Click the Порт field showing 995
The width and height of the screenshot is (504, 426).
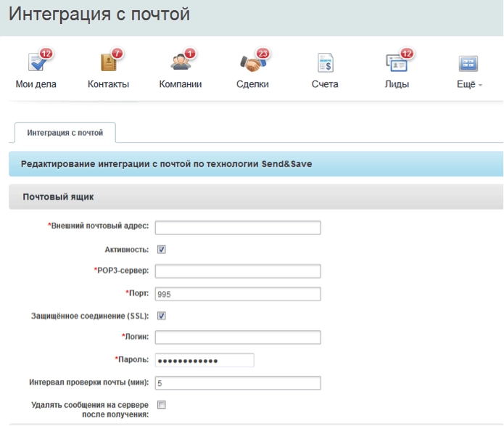[238, 294]
